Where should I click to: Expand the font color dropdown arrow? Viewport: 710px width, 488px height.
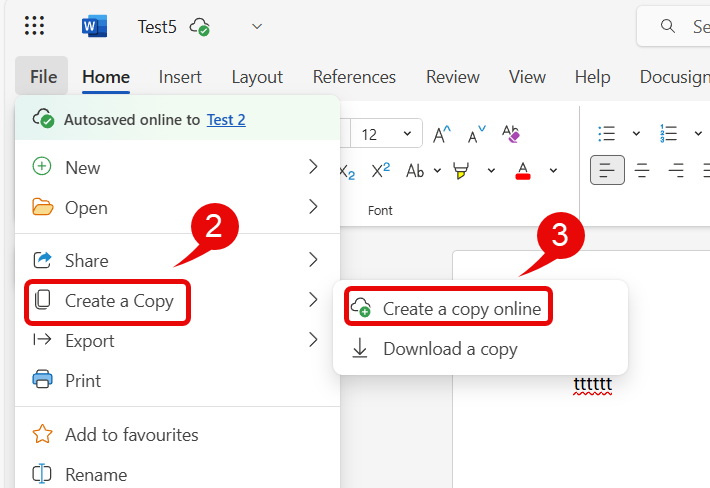553,171
